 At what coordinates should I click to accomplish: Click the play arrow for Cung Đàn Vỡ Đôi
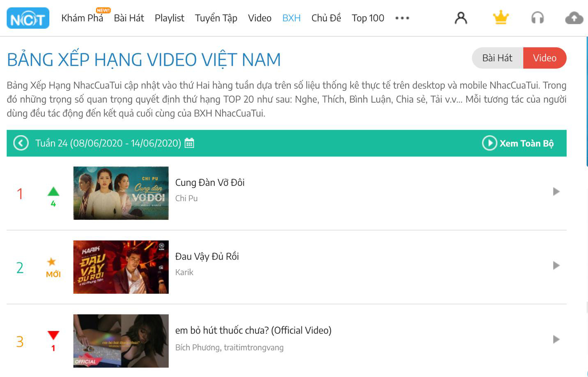tap(556, 191)
